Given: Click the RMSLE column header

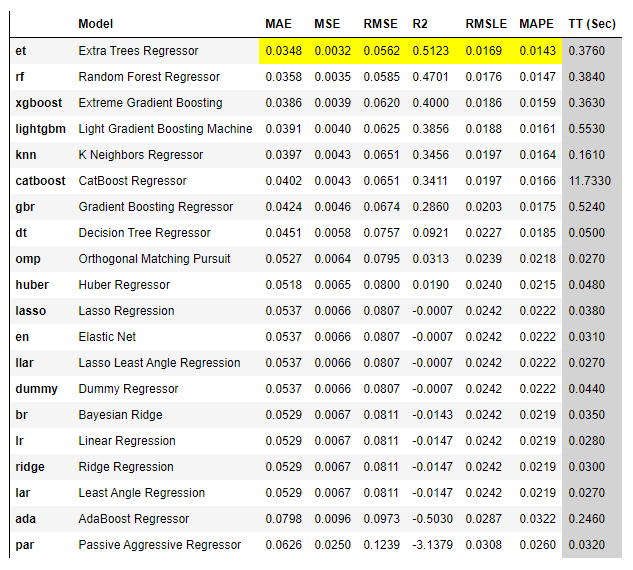Looking at the screenshot, I should [x=486, y=24].
